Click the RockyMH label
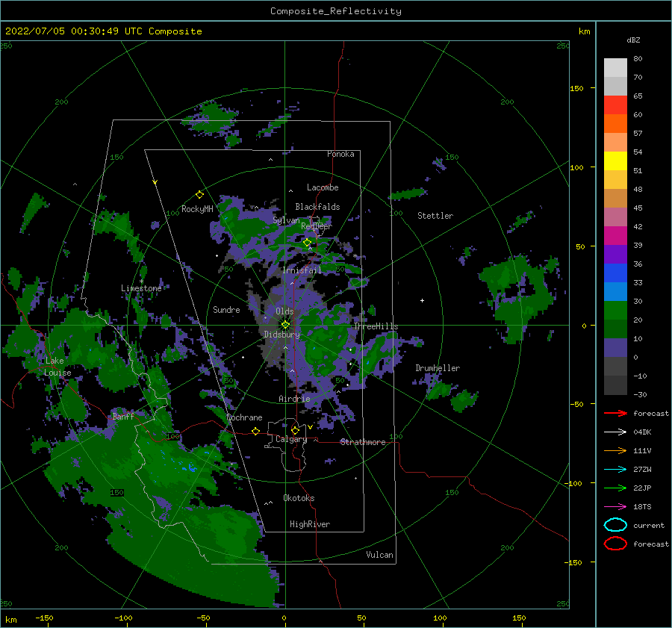This screenshot has width=672, height=628. pyautogui.click(x=197, y=209)
